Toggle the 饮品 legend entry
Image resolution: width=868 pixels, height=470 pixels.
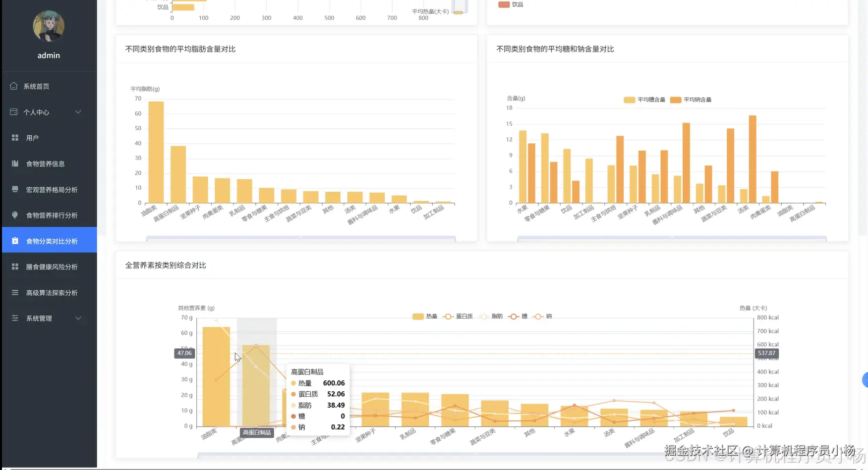511,4
